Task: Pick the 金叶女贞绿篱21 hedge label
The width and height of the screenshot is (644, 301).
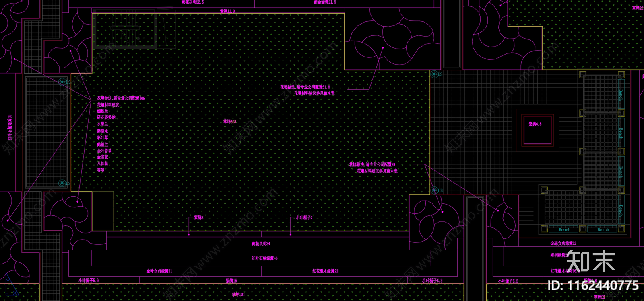Action: (159, 271)
